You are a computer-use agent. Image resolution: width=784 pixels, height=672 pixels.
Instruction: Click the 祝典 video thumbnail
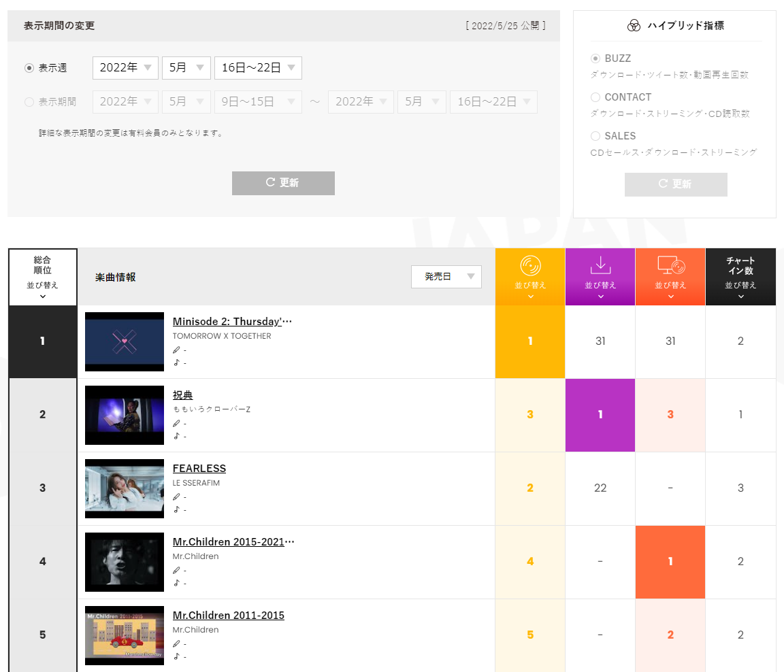pos(125,415)
